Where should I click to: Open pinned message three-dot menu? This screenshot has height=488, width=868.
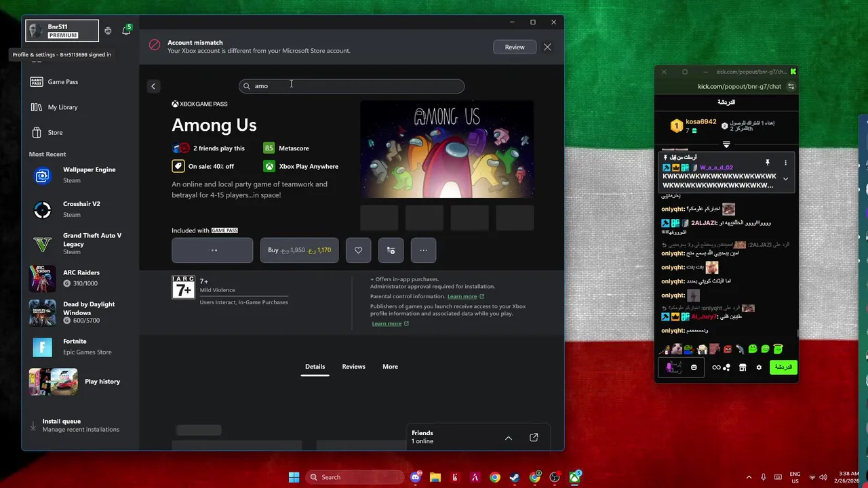(x=785, y=163)
